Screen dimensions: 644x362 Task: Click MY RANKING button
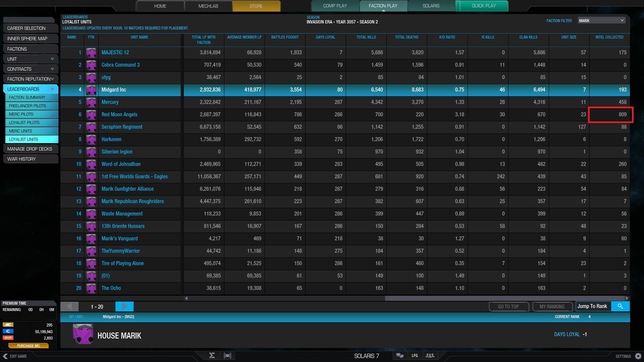tap(552, 307)
